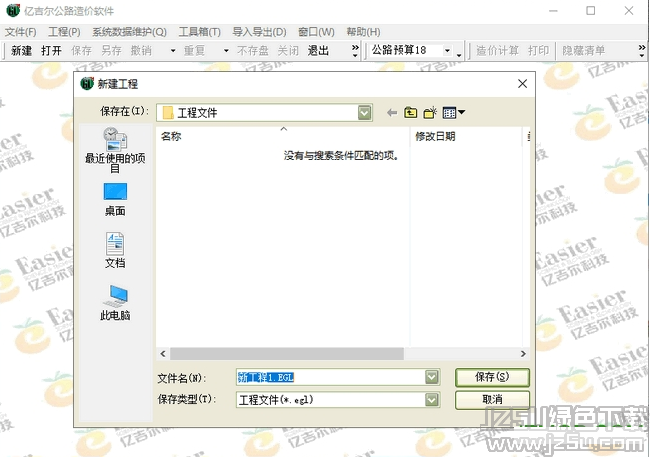Sort by the 名称 column header
Image resolution: width=650 pixels, height=457 pixels.
[x=283, y=136]
